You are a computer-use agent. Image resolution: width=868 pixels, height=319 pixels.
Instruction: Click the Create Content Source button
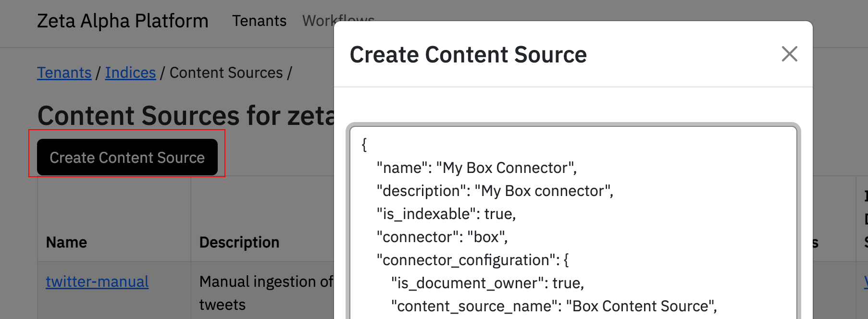tap(127, 157)
